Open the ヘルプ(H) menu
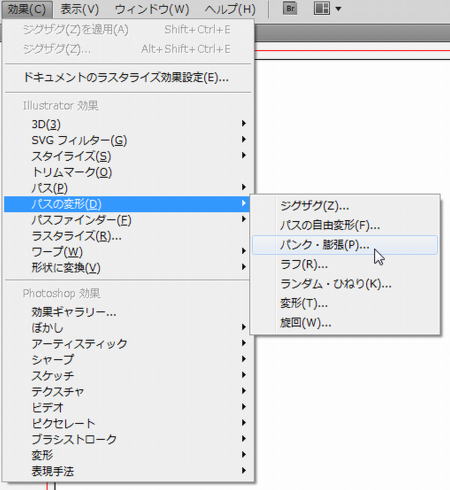This screenshot has height=490, width=450. click(230, 9)
